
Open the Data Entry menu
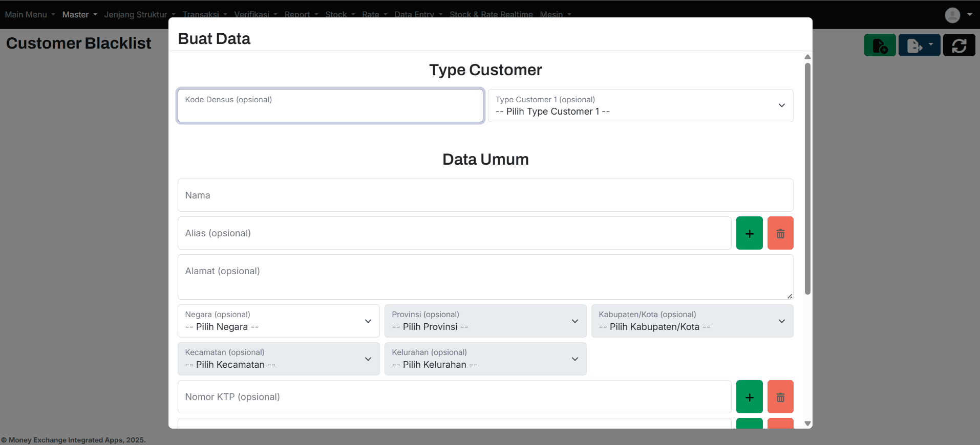(x=418, y=14)
